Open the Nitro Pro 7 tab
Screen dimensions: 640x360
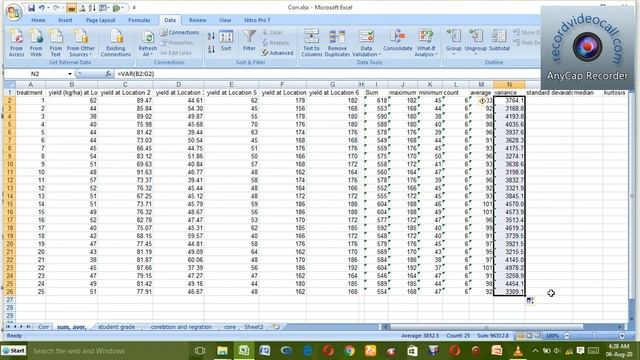257,20
